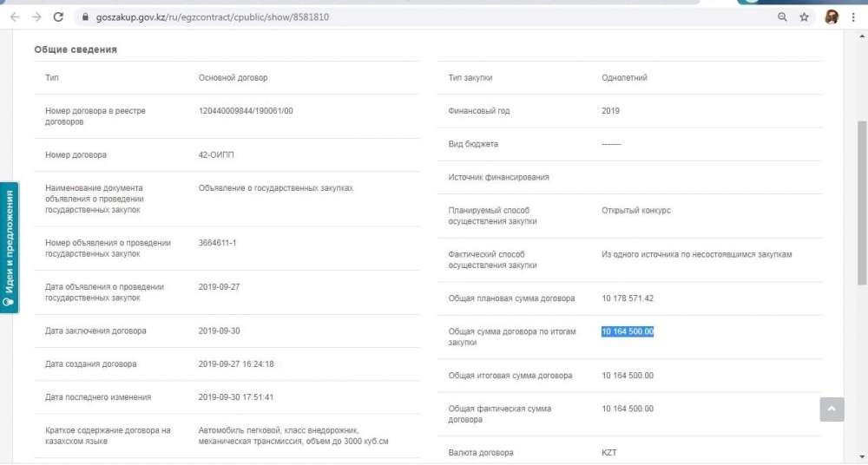Click the registry number 120440009844/190061/00
Image resolution: width=868 pixels, height=465 pixels.
point(246,110)
